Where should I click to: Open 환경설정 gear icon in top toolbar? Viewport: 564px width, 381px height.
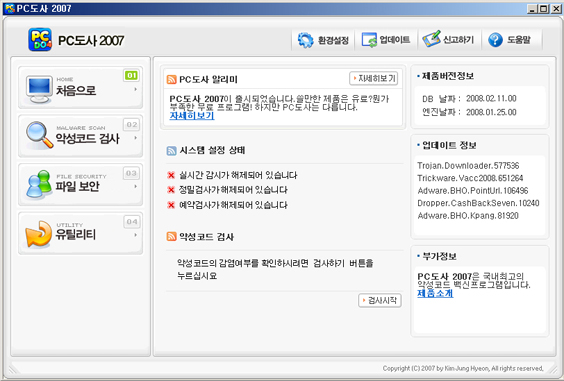tap(306, 40)
